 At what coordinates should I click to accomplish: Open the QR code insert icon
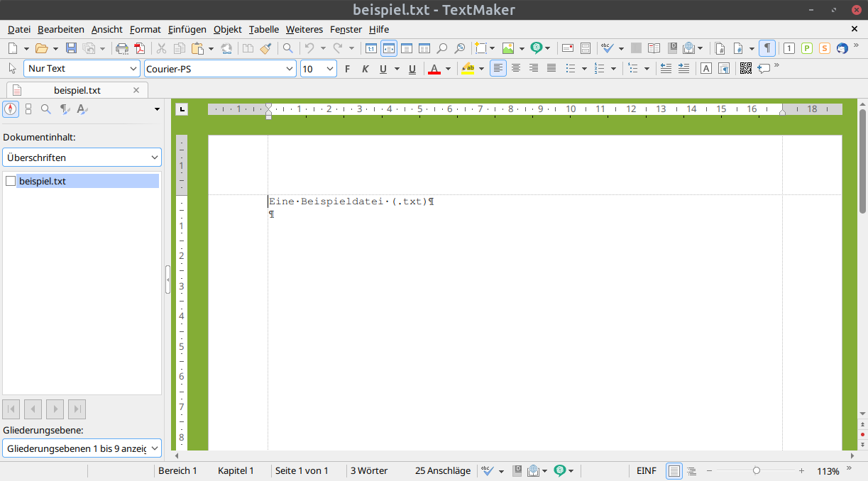(745, 69)
